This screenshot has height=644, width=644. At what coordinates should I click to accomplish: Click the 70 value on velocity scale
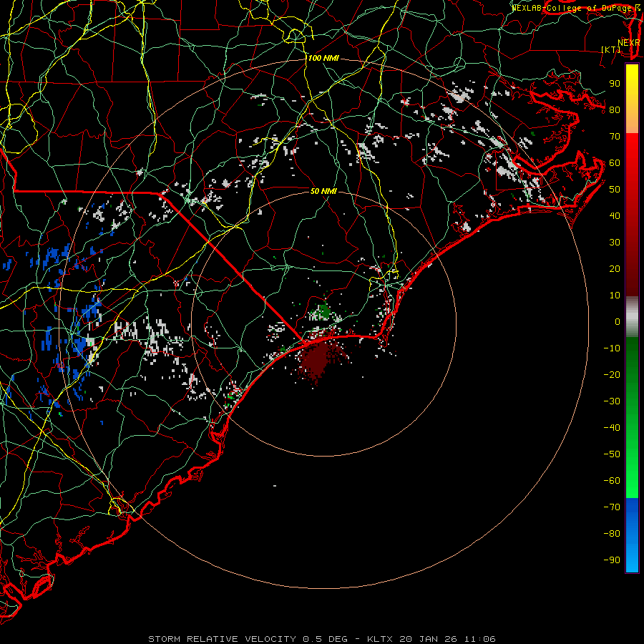pyautogui.click(x=615, y=137)
